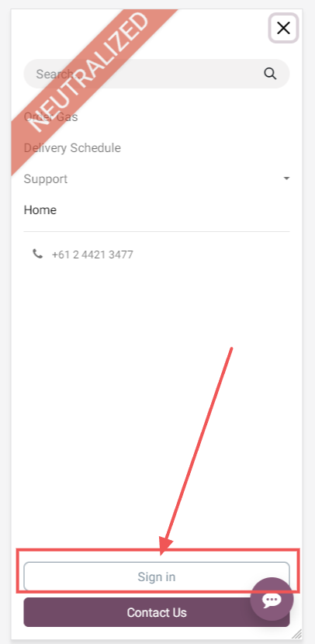Open the Support menu item

[x=46, y=179]
